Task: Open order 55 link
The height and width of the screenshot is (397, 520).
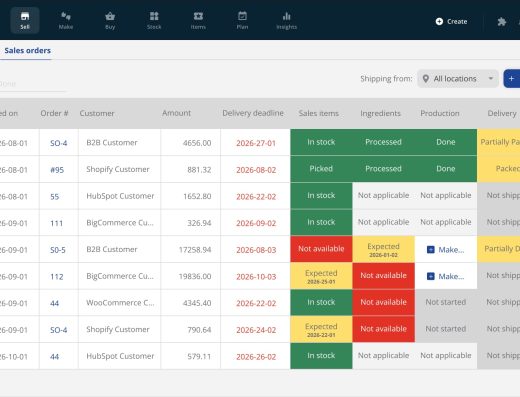Action: 55,196
